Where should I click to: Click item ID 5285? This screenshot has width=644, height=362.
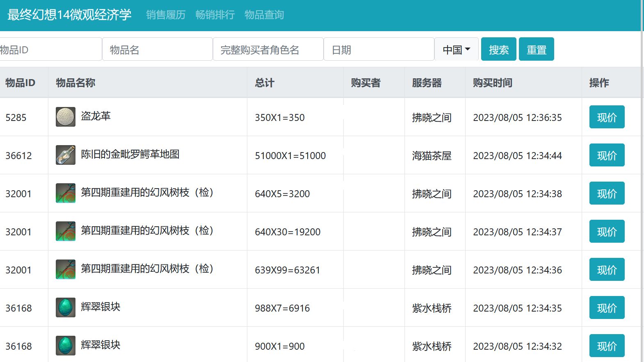pos(16,118)
